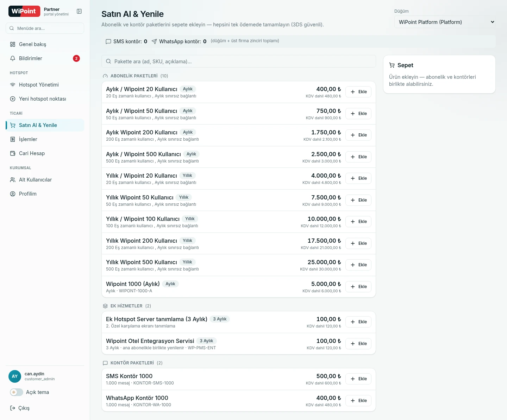Click the Sepet cart icon

(392, 65)
